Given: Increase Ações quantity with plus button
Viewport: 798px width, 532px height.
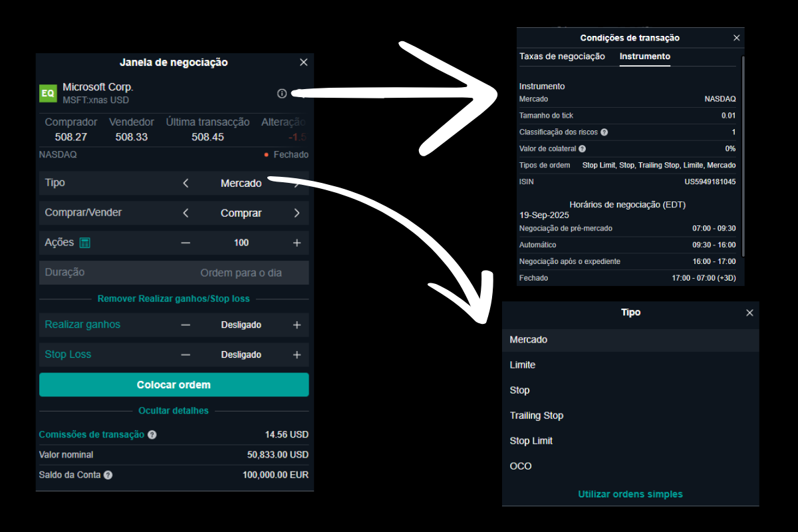Looking at the screenshot, I should tap(297, 243).
